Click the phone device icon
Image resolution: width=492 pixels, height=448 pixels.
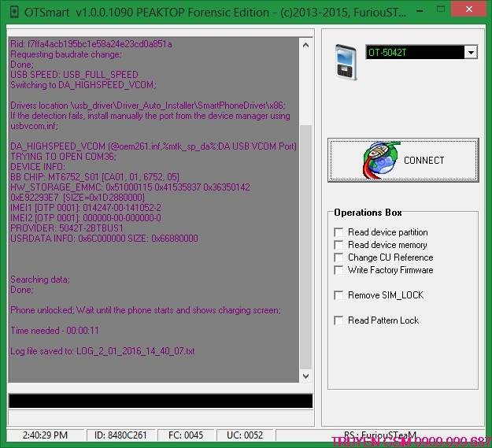point(346,62)
